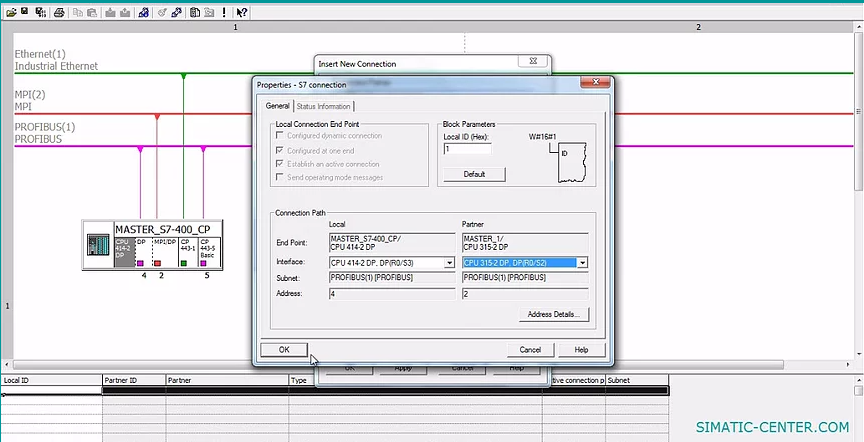Click the Save and Compile toolbar icon
Viewport: 864px width, 442px height.
(x=41, y=12)
